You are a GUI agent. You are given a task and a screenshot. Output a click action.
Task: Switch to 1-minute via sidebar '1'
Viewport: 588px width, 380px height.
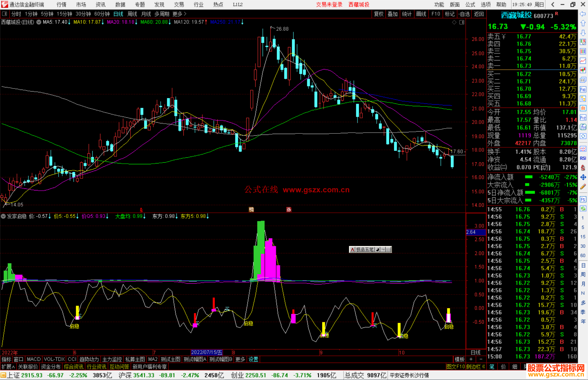click(583, 218)
